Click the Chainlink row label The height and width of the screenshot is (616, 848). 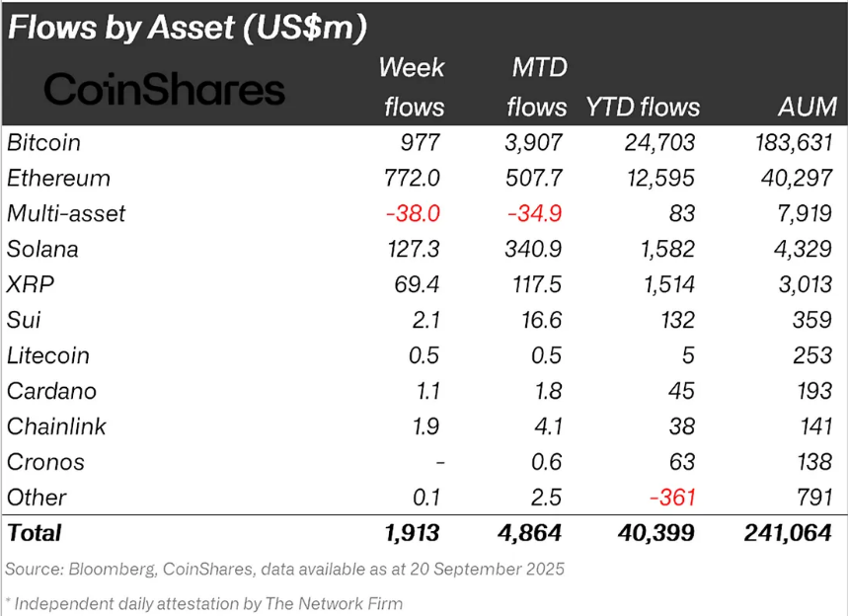[56, 426]
